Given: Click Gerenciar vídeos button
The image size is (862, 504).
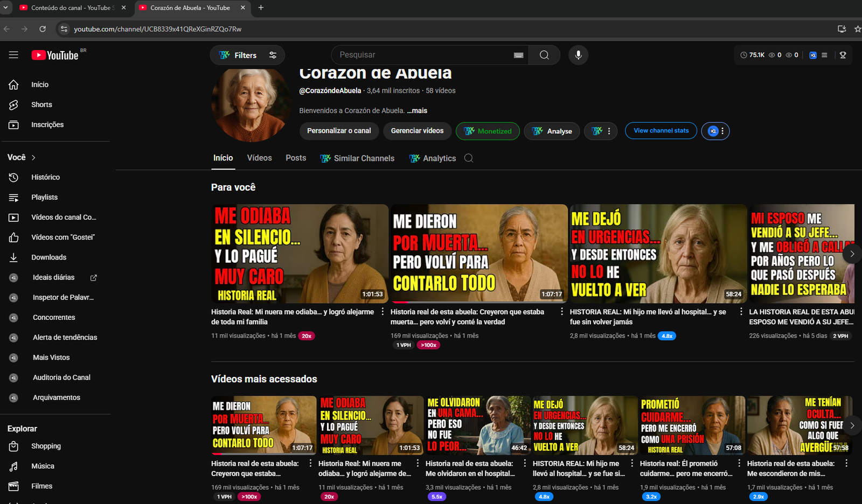Looking at the screenshot, I should coord(417,131).
